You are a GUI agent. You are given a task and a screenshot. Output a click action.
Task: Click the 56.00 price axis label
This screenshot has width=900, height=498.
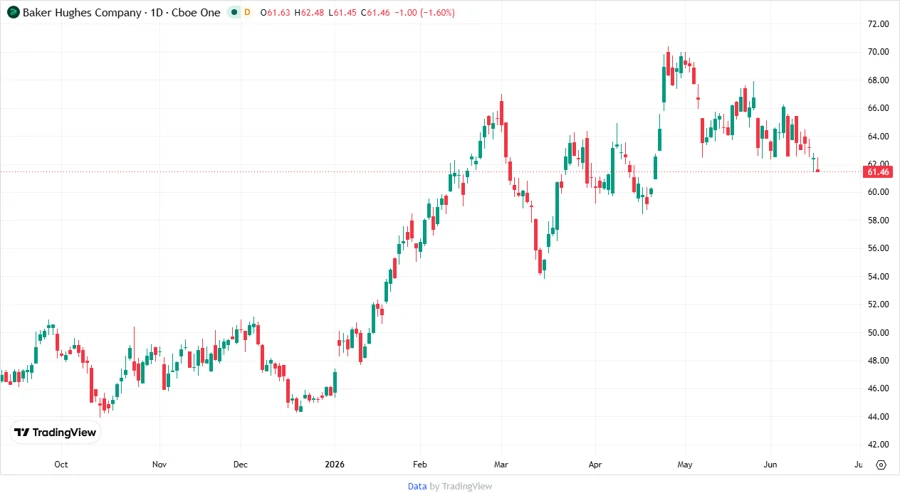(878, 248)
